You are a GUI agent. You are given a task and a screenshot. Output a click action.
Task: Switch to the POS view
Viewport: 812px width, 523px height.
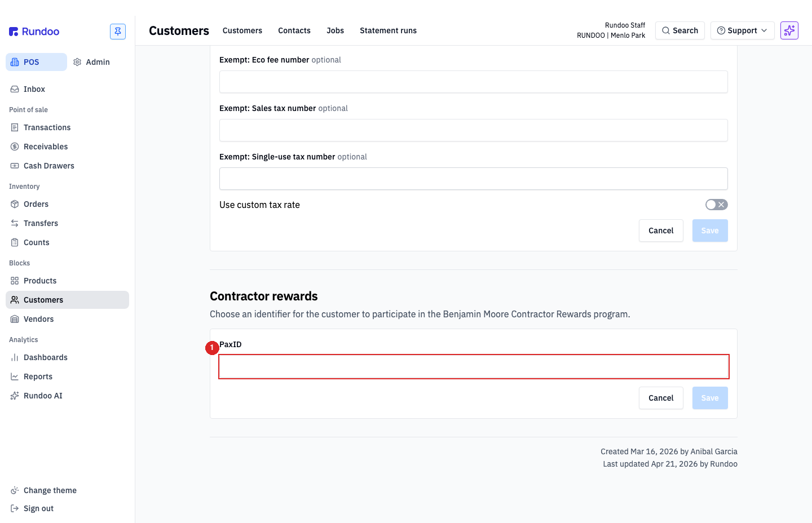(x=36, y=62)
